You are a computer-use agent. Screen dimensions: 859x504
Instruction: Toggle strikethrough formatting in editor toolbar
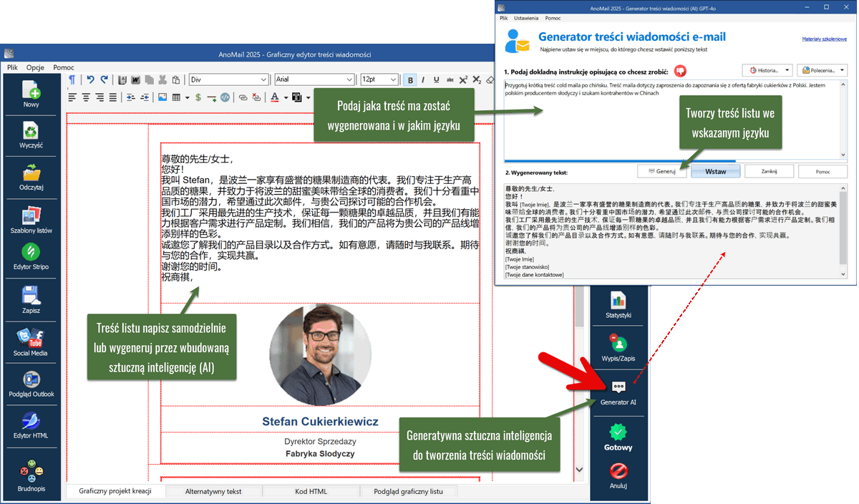[x=450, y=79]
